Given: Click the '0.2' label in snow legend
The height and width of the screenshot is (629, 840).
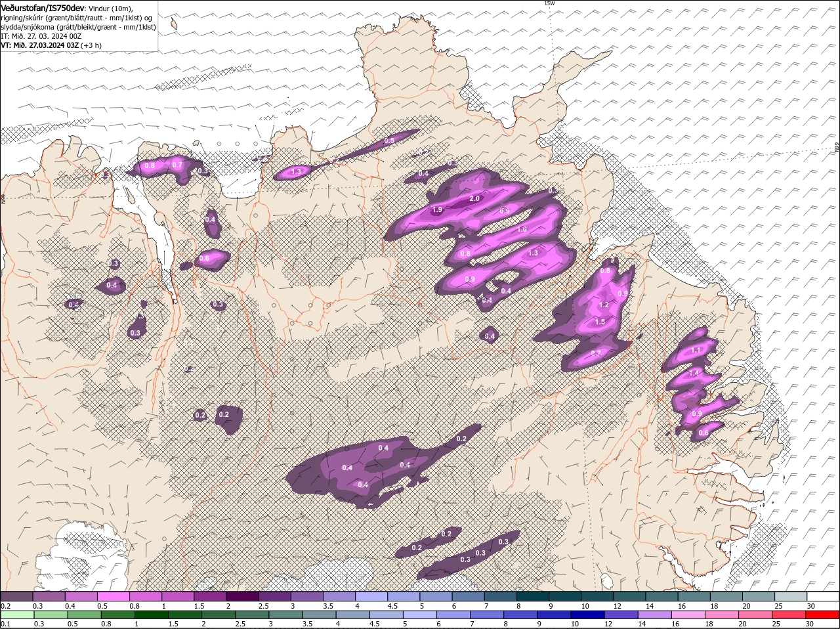Looking at the screenshot, I should coord(5,605).
